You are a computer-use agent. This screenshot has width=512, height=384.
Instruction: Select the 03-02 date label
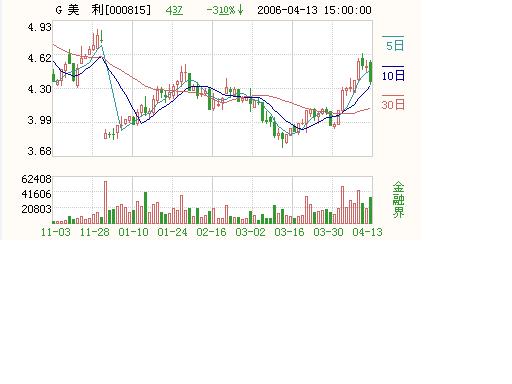click(x=250, y=232)
